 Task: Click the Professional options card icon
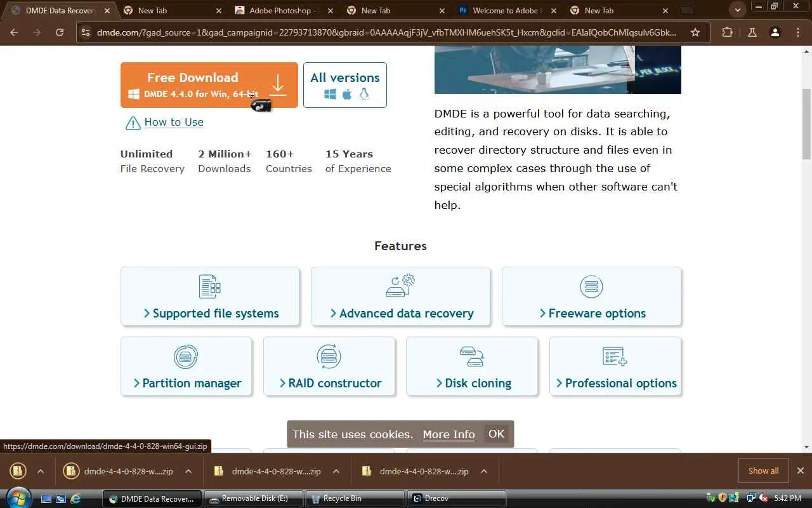(615, 356)
